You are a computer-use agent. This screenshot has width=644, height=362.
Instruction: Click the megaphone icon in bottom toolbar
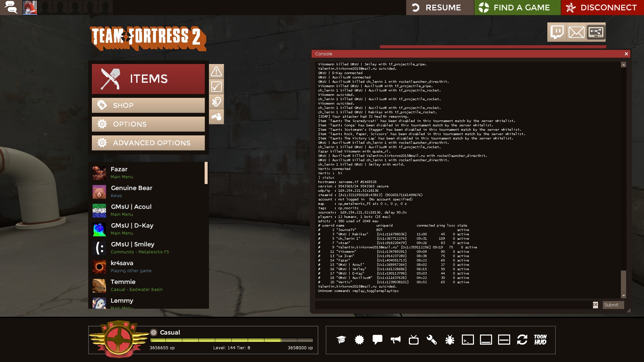[395, 340]
